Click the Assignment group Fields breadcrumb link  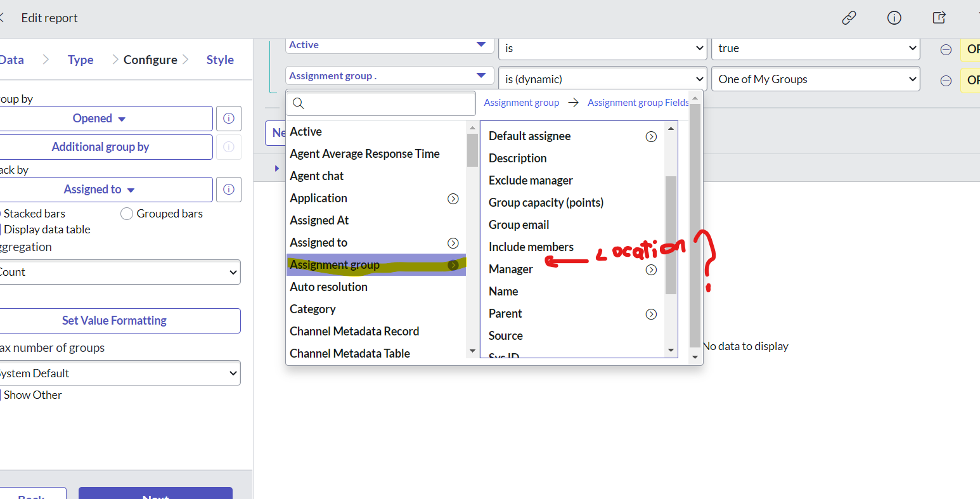[638, 103]
